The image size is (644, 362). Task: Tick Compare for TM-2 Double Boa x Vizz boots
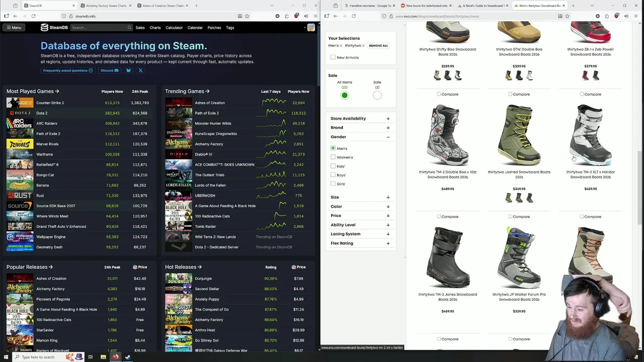[x=439, y=217]
